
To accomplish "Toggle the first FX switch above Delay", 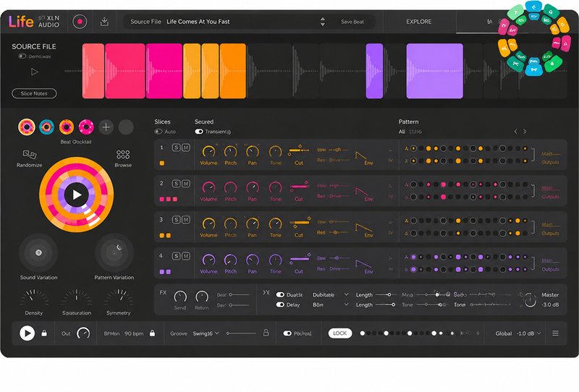I will coord(280,294).
